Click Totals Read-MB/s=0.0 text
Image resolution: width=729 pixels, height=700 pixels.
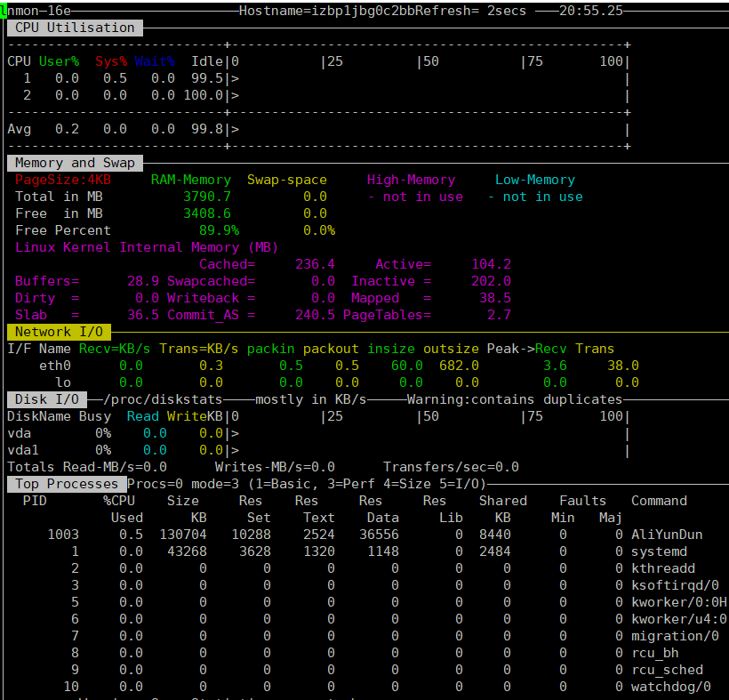[x=87, y=467]
